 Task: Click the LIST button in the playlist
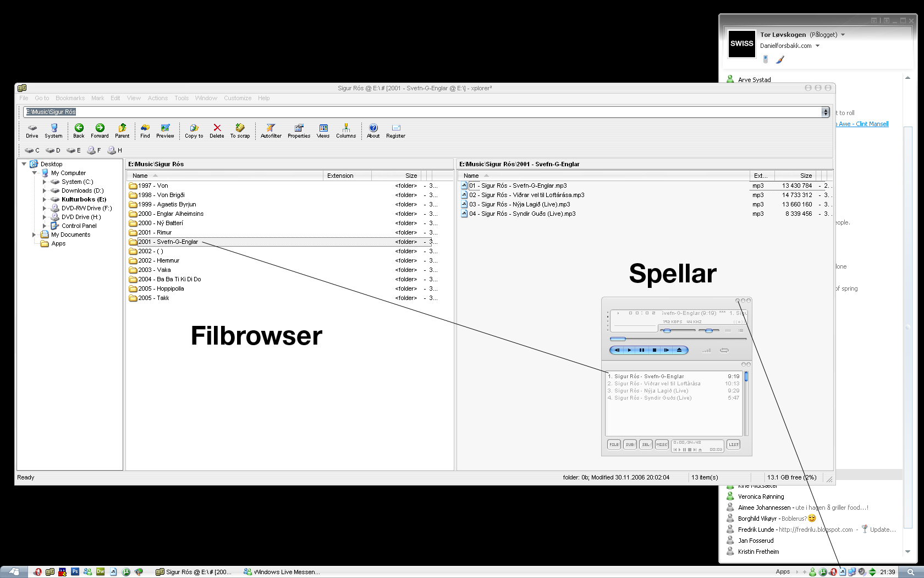click(x=734, y=444)
